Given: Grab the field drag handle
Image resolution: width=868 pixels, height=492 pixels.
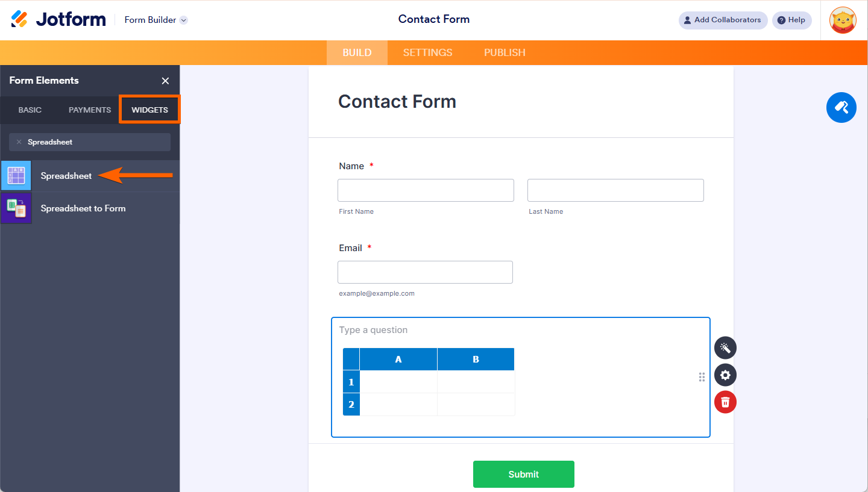Looking at the screenshot, I should coord(702,377).
